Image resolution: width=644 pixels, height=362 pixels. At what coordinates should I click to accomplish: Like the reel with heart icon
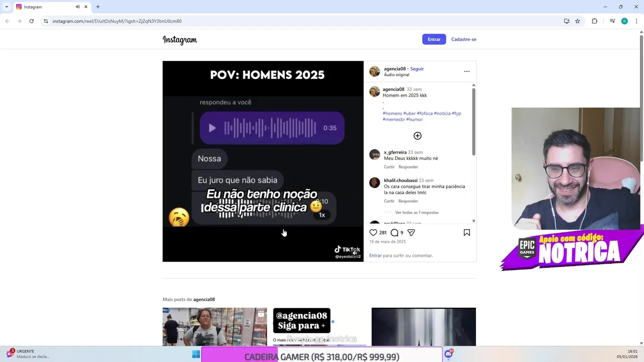click(x=373, y=232)
